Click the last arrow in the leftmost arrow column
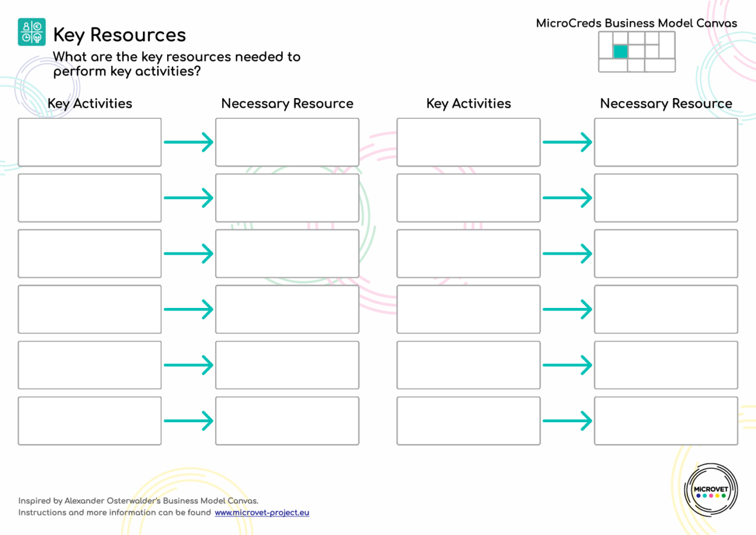Screen dimensions: 756x535 click(188, 421)
